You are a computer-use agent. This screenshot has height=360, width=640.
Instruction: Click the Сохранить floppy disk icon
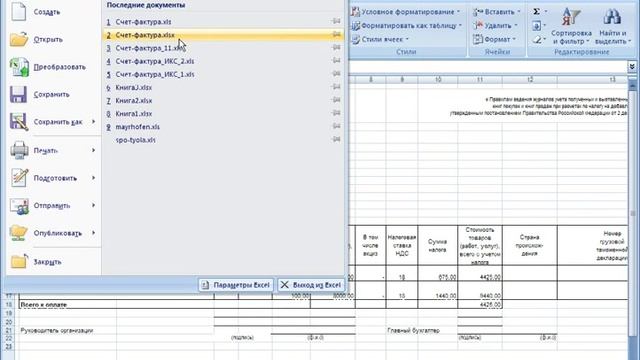pos(18,94)
